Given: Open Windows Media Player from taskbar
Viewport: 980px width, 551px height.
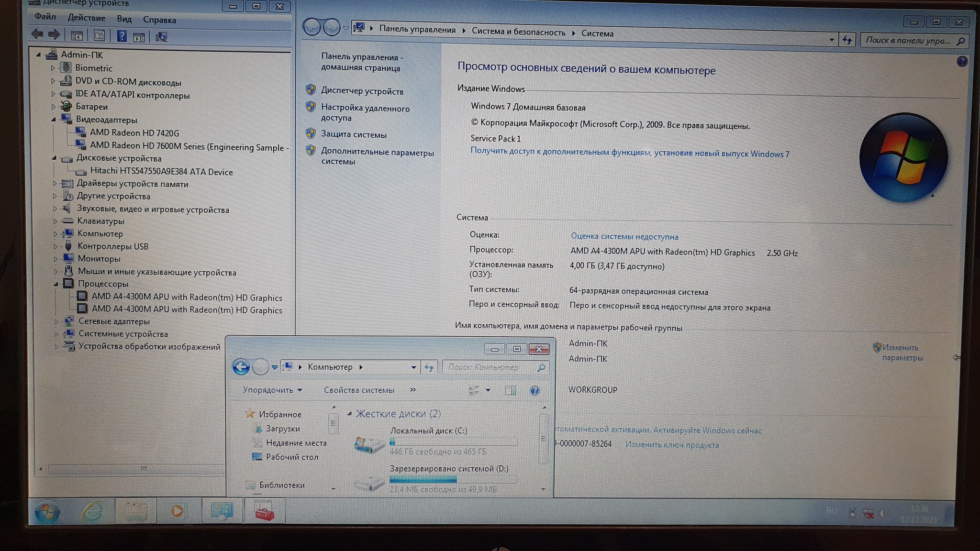Looking at the screenshot, I should point(177,511).
